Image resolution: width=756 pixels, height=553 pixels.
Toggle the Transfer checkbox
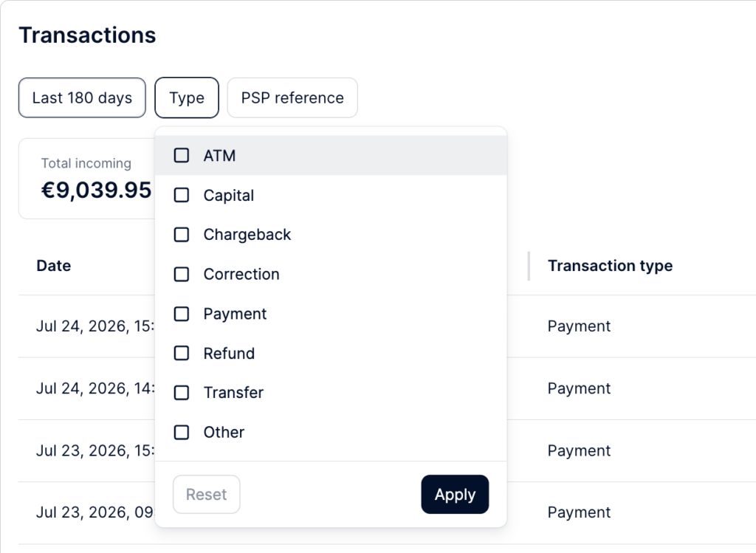(182, 393)
